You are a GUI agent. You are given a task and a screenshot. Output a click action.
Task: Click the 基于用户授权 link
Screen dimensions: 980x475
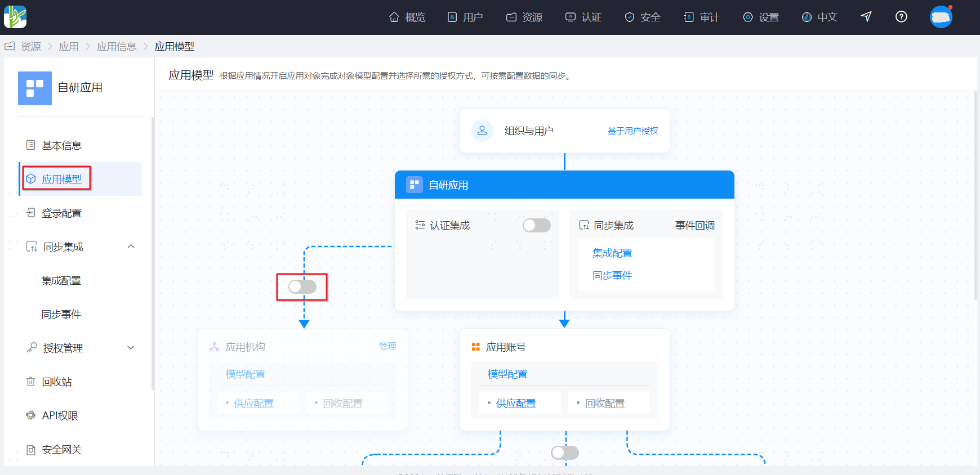coord(632,131)
